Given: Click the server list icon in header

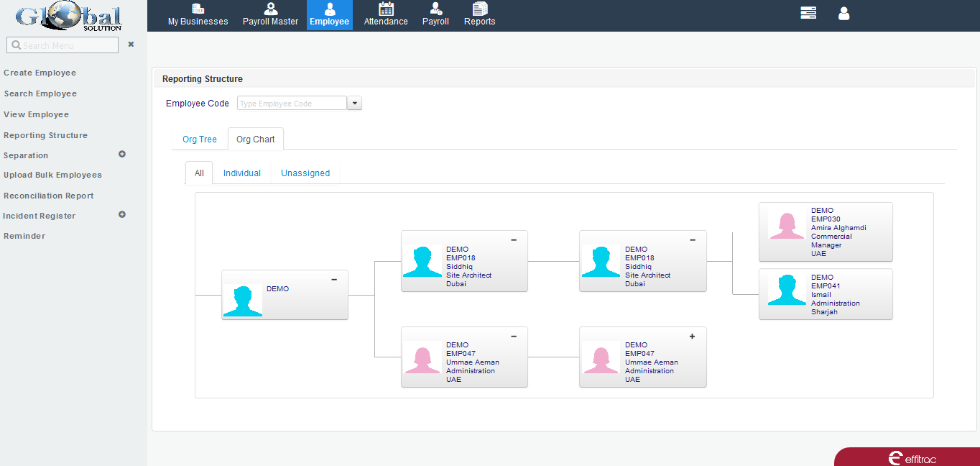Looking at the screenshot, I should pyautogui.click(x=808, y=13).
